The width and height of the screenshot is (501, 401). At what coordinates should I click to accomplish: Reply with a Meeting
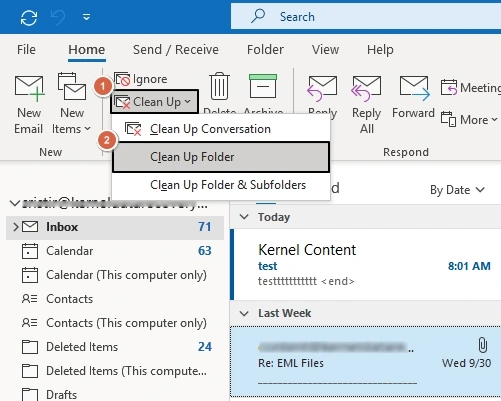pyautogui.click(x=470, y=88)
